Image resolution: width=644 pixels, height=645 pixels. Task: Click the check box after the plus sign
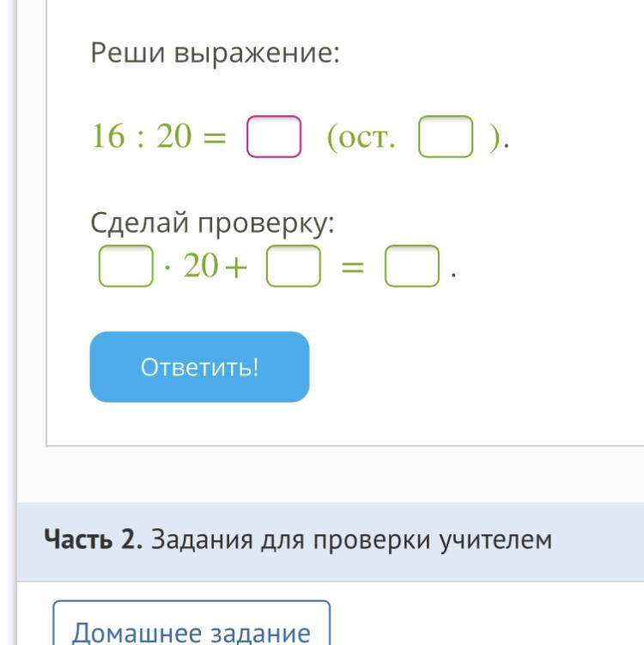(x=294, y=265)
